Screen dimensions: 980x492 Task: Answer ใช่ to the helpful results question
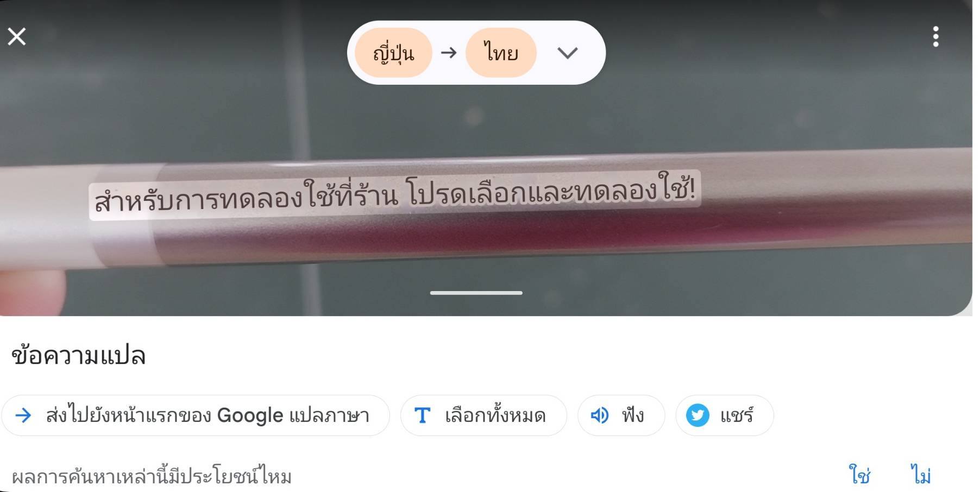859,475
